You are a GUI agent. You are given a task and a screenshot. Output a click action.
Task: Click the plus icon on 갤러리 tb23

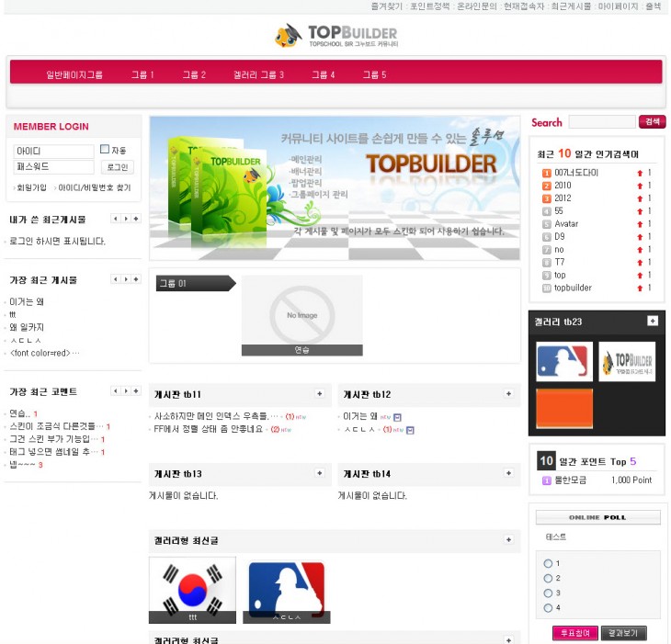click(653, 321)
